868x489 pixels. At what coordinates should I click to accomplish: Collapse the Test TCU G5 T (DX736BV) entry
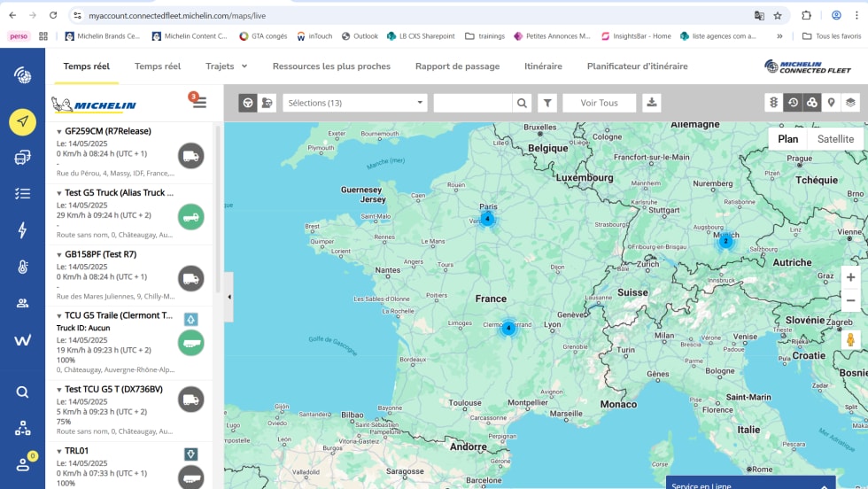pos(58,390)
